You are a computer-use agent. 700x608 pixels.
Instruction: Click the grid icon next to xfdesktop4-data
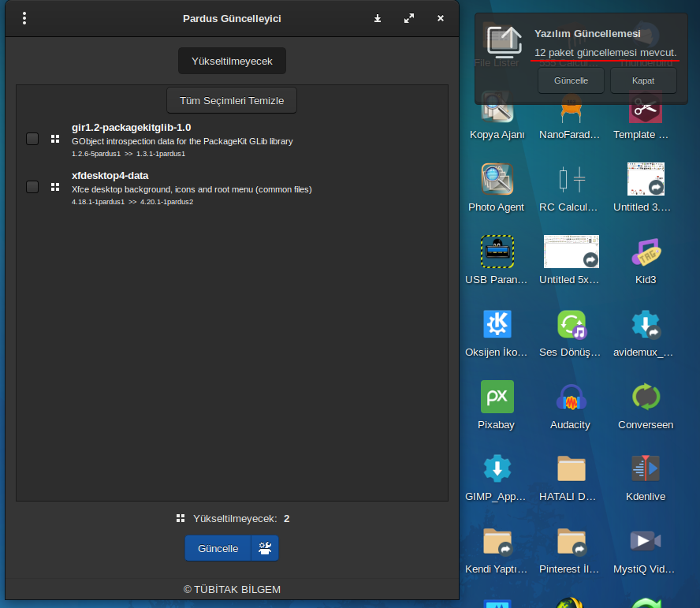click(55, 187)
